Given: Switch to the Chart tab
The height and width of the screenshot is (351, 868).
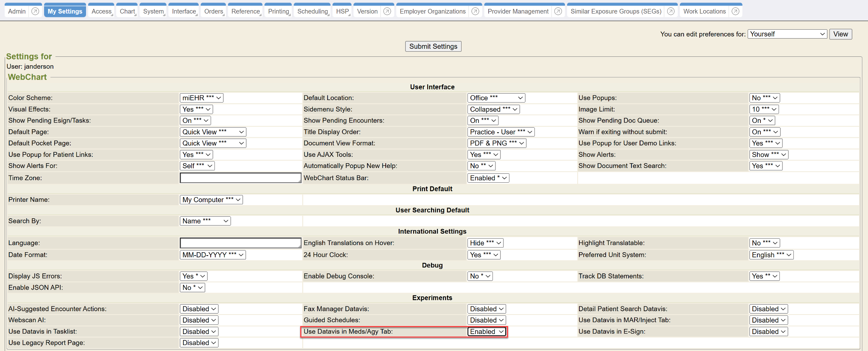Looking at the screenshot, I should tap(127, 11).
